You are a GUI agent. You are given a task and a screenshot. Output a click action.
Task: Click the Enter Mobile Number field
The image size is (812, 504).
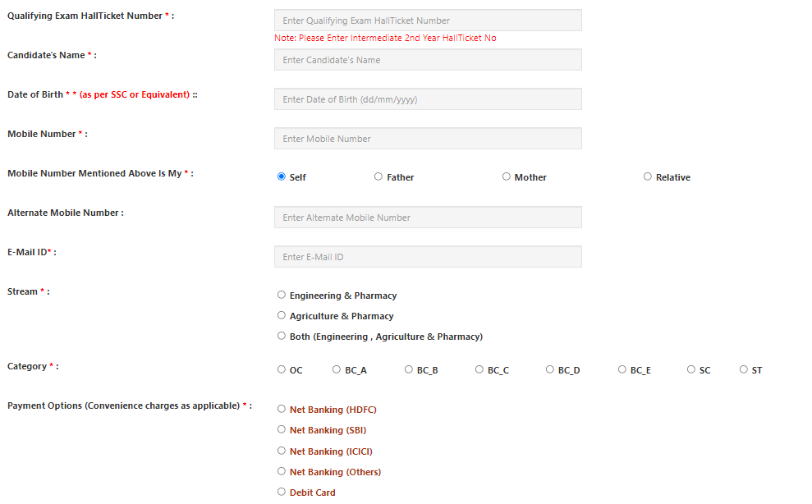pos(427,138)
